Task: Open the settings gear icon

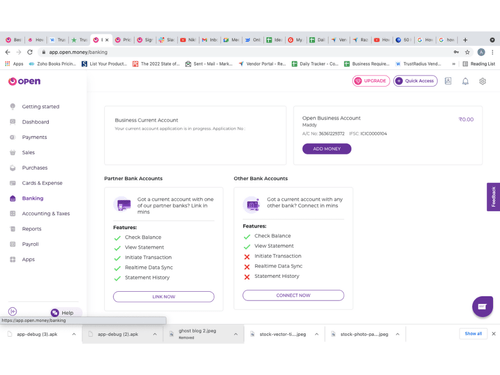Action: point(482,81)
